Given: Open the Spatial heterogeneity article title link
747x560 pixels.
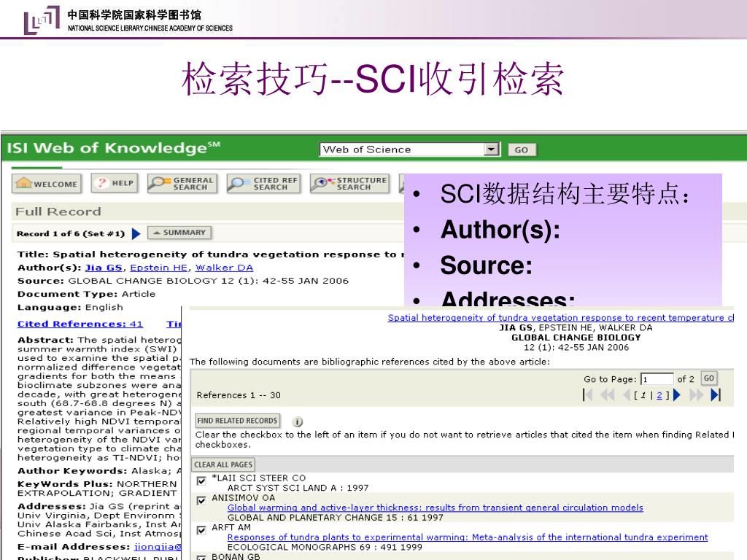Looking at the screenshot, I should coord(561,318).
